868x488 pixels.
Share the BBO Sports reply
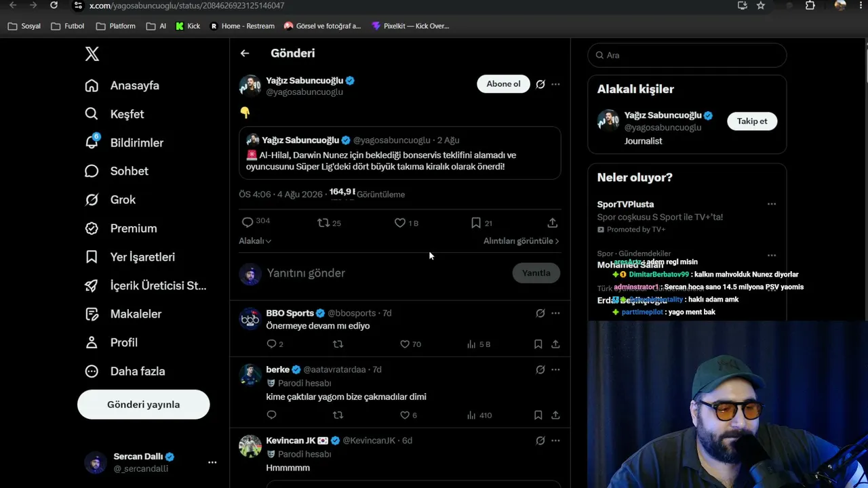point(555,344)
